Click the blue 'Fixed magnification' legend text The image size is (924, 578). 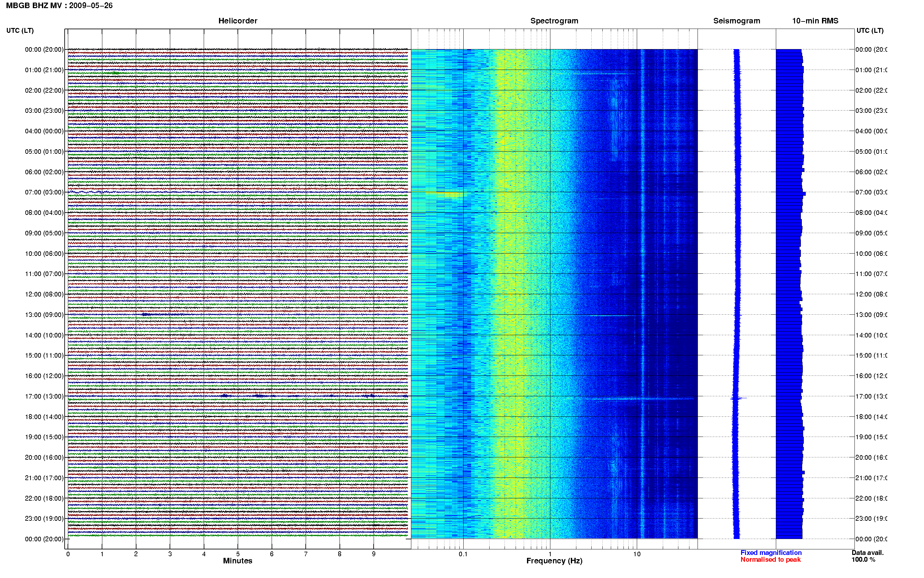click(771, 553)
